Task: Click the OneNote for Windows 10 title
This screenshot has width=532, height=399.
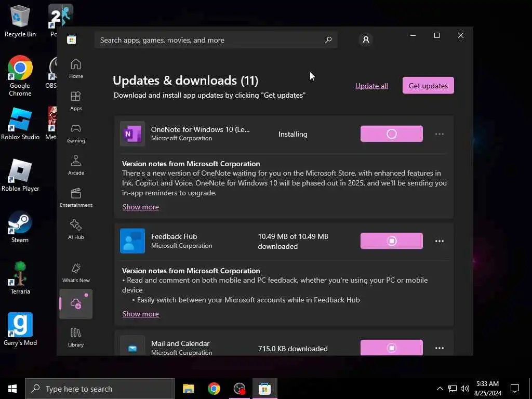Action: pos(200,129)
